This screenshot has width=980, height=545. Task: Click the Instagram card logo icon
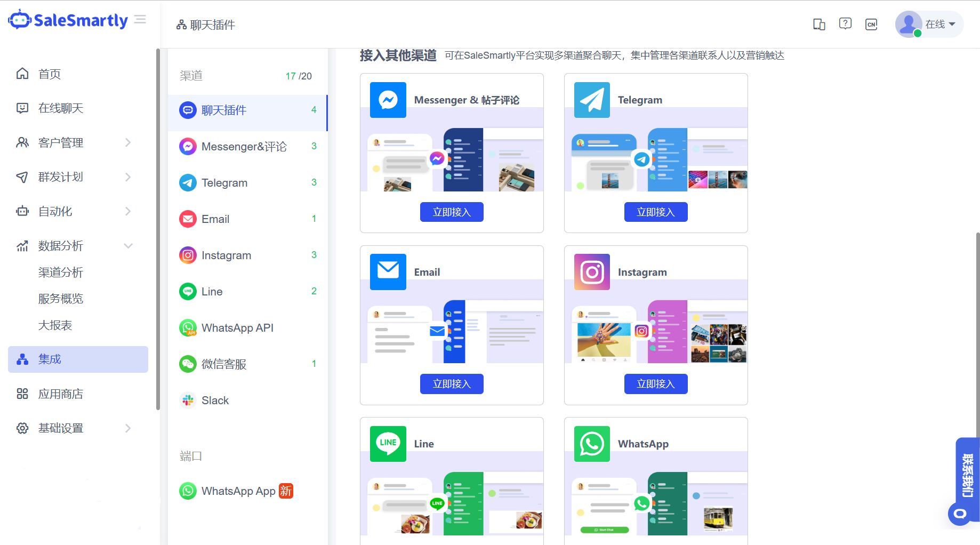[x=592, y=272]
